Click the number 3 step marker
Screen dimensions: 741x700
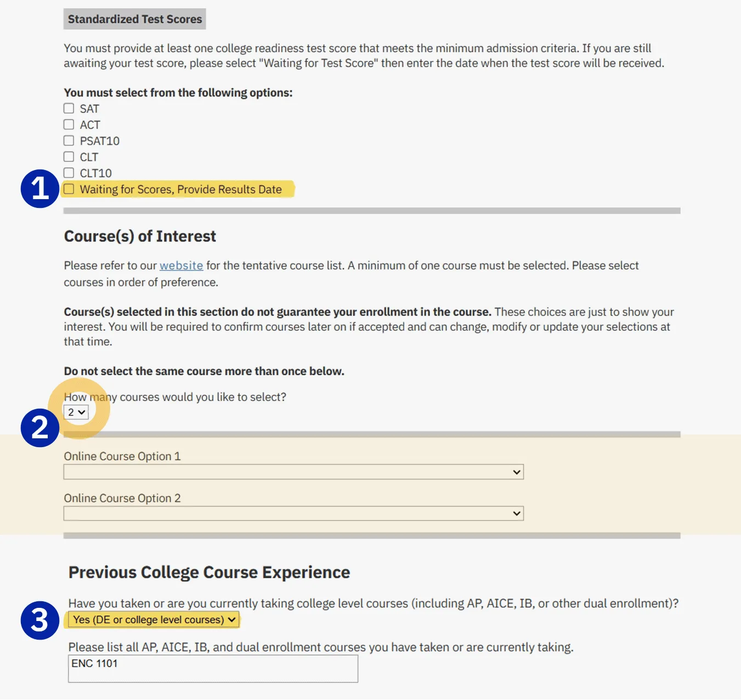39,620
